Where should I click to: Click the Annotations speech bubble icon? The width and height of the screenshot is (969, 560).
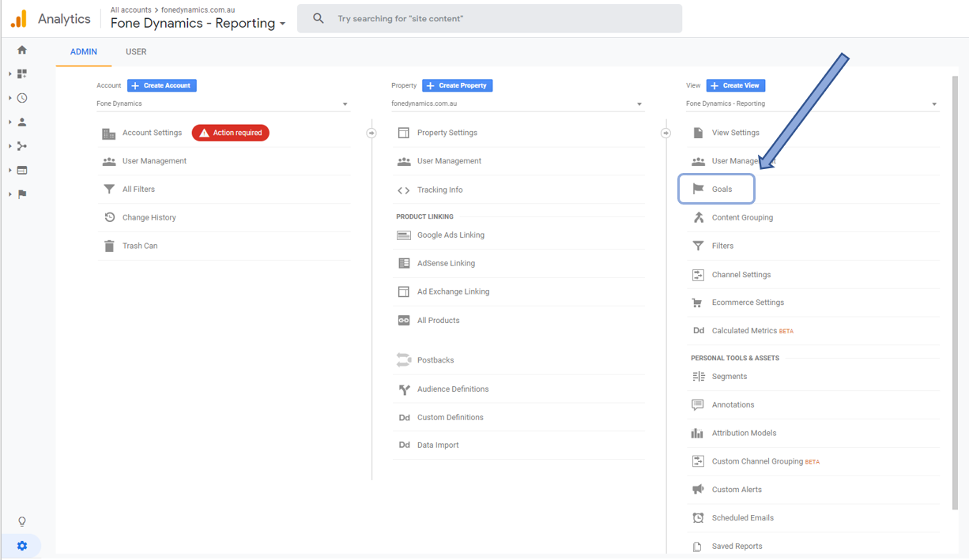[698, 405]
